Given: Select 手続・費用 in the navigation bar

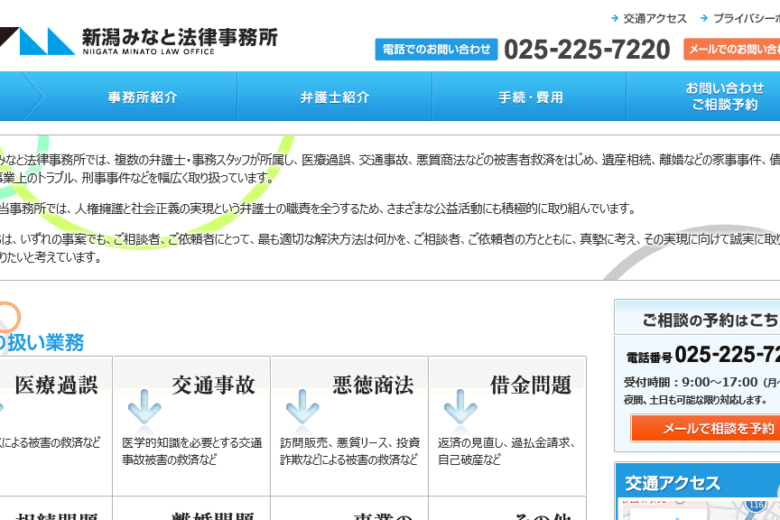Looking at the screenshot, I should (530, 97).
